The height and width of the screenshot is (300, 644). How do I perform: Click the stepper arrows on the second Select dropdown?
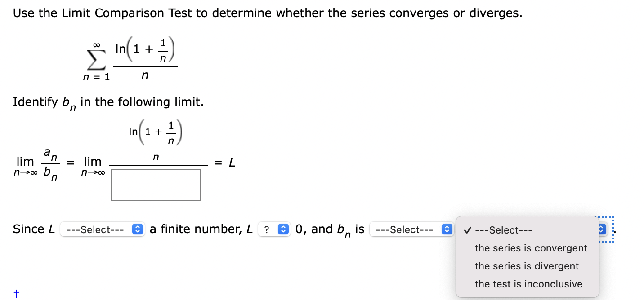click(x=446, y=229)
